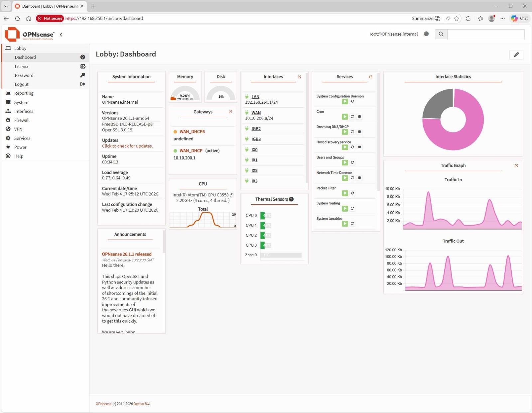532x413 pixels.
Task: Click to check for updates link
Action: click(127, 146)
